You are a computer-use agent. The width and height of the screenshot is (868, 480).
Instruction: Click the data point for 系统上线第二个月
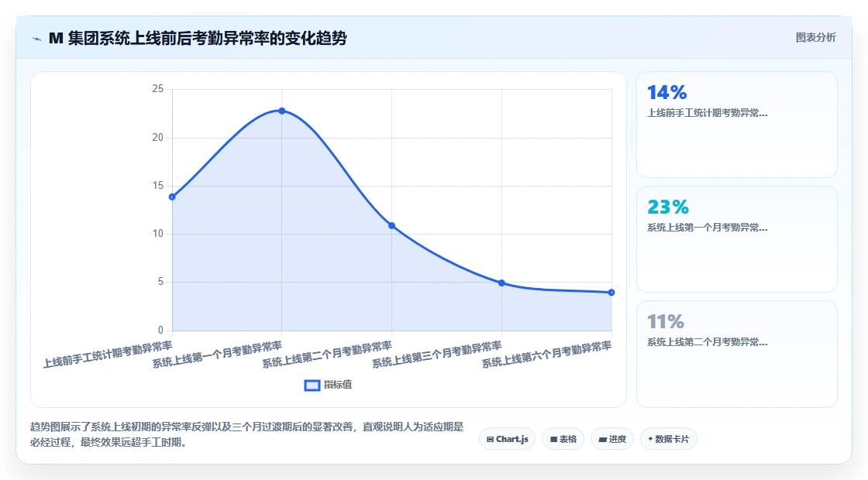pyautogui.click(x=392, y=225)
